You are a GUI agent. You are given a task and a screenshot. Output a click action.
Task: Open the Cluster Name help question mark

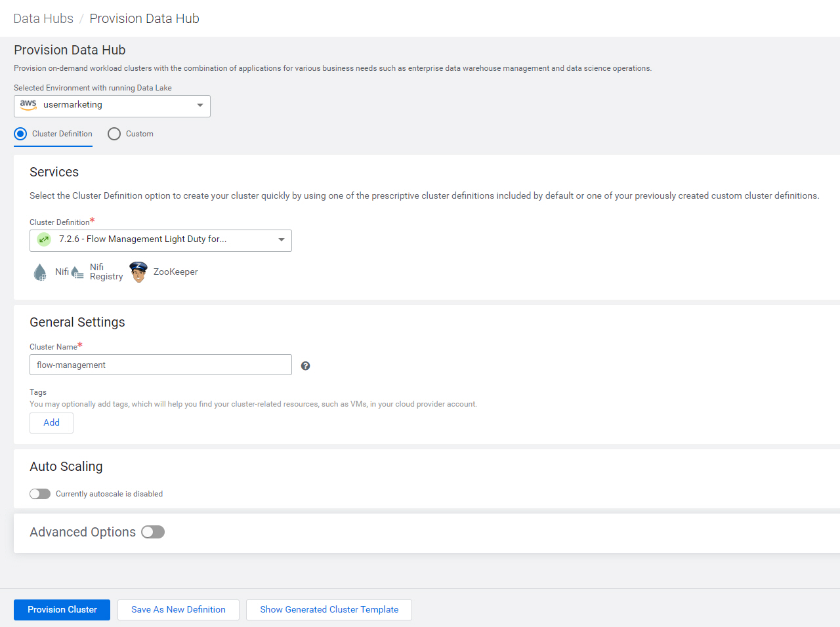tap(305, 366)
